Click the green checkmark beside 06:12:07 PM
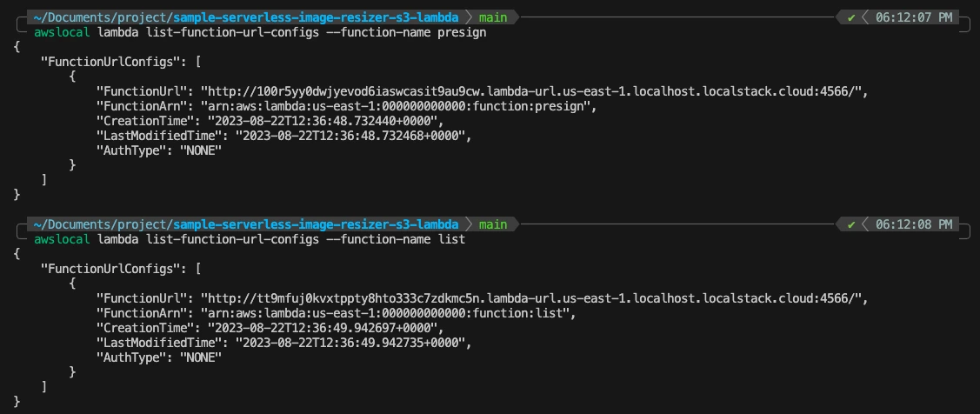 click(x=851, y=17)
